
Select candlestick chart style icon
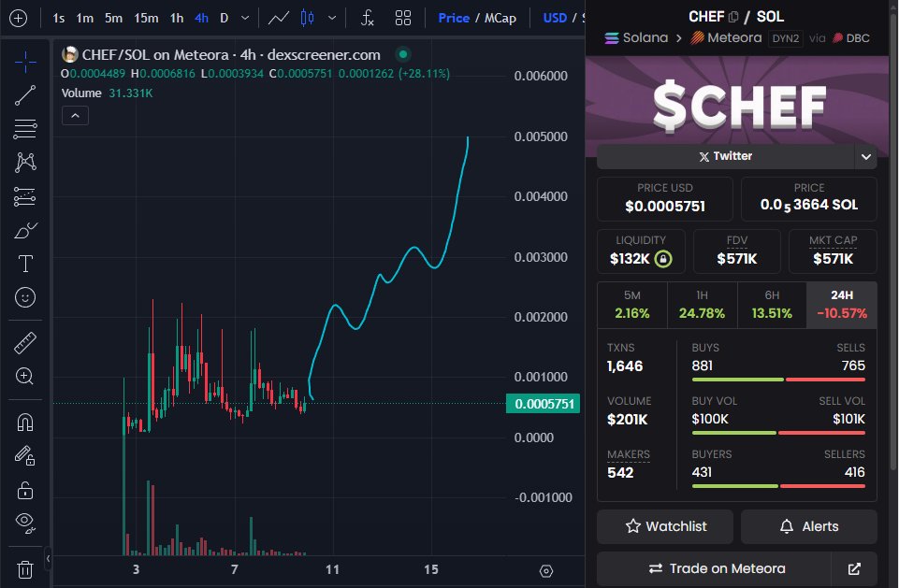pos(308,19)
